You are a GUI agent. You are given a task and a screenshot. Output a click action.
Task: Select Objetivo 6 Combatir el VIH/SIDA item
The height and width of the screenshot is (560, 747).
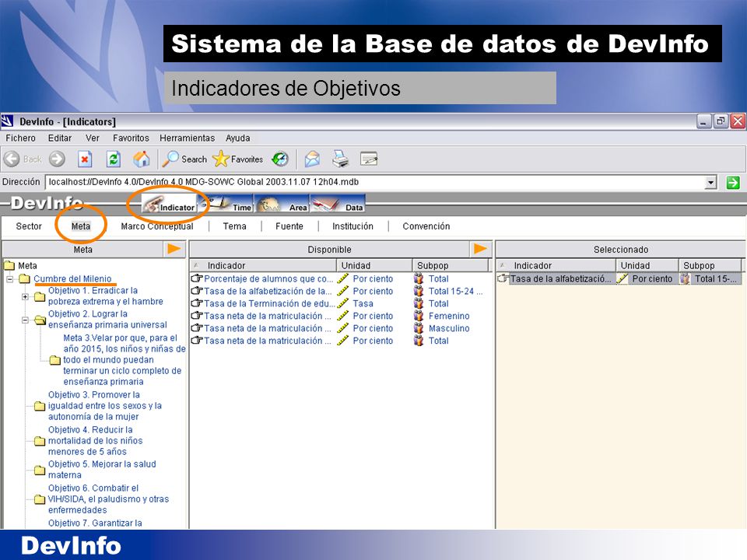coord(108,499)
